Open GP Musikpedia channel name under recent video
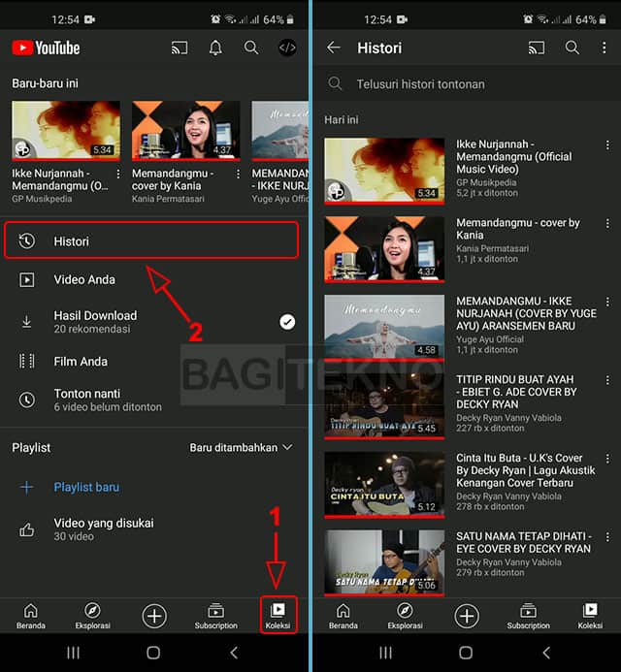Image resolution: width=621 pixels, height=672 pixels. [42, 199]
